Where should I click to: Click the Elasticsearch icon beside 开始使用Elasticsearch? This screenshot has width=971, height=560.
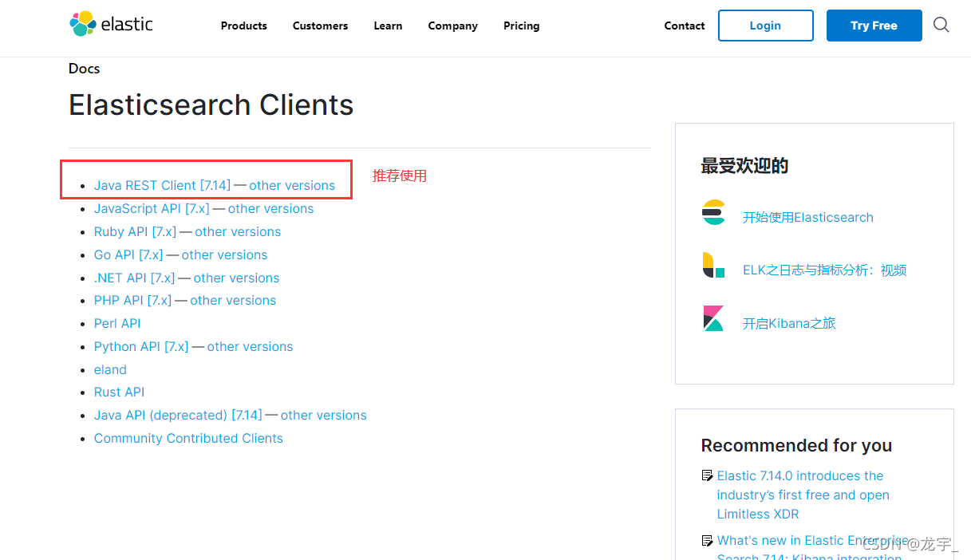(x=714, y=213)
